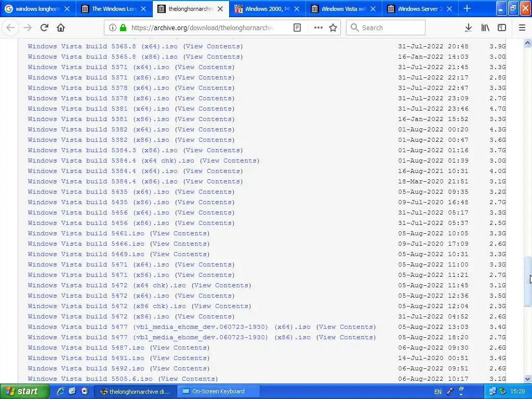
Task: Select the thelonghornarchive taskbar button
Action: click(135, 392)
